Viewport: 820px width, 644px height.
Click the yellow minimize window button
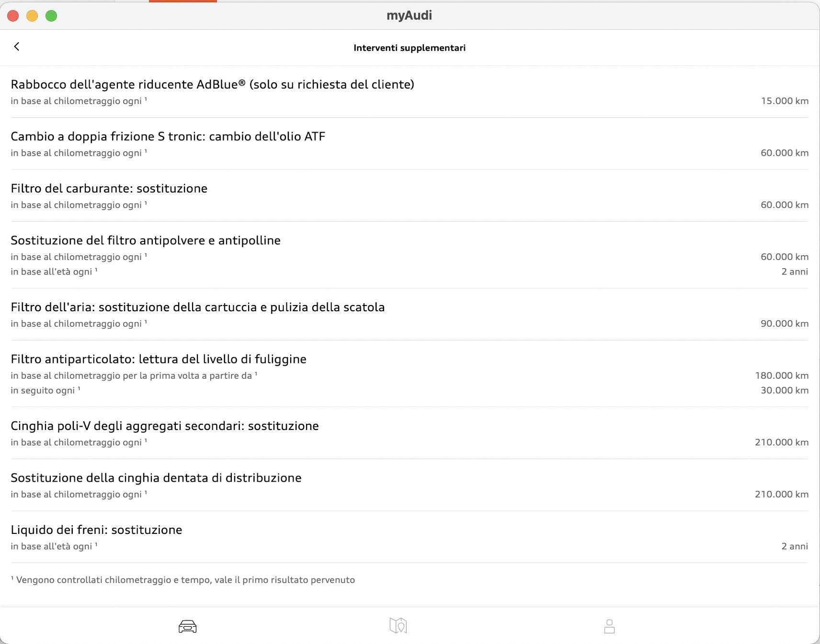tap(32, 16)
